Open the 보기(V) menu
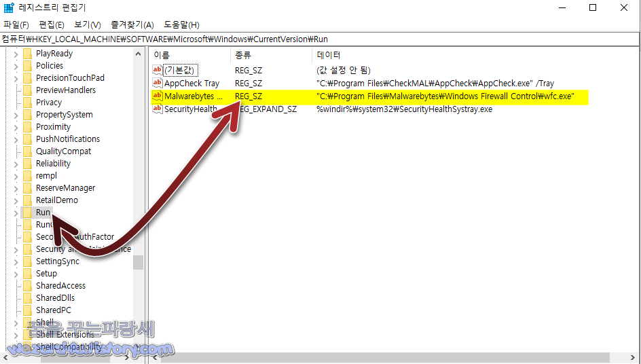 (88, 25)
